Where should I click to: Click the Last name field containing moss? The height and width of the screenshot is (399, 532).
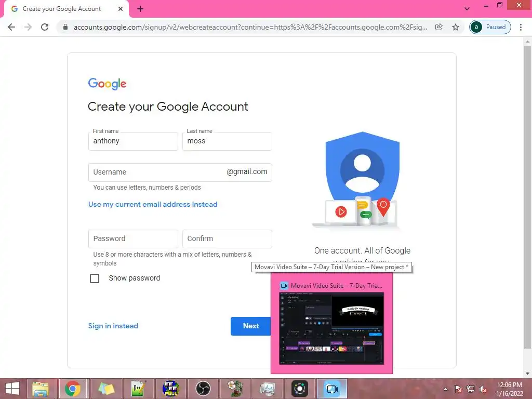pos(227,141)
